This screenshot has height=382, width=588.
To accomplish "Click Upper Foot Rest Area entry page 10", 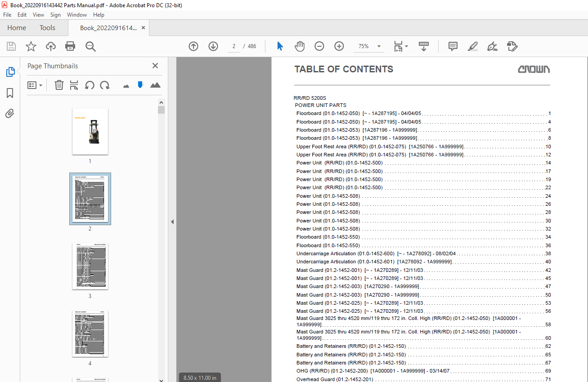I will (x=423, y=147).
